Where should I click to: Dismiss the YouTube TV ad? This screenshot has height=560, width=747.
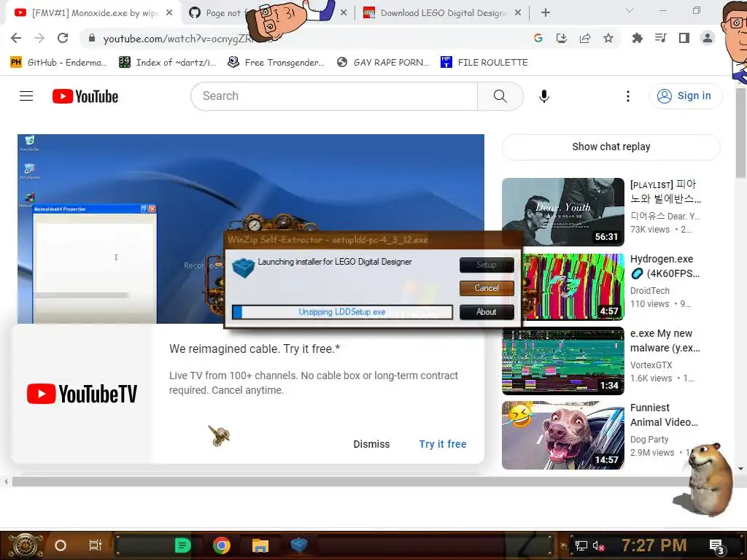[371, 444]
